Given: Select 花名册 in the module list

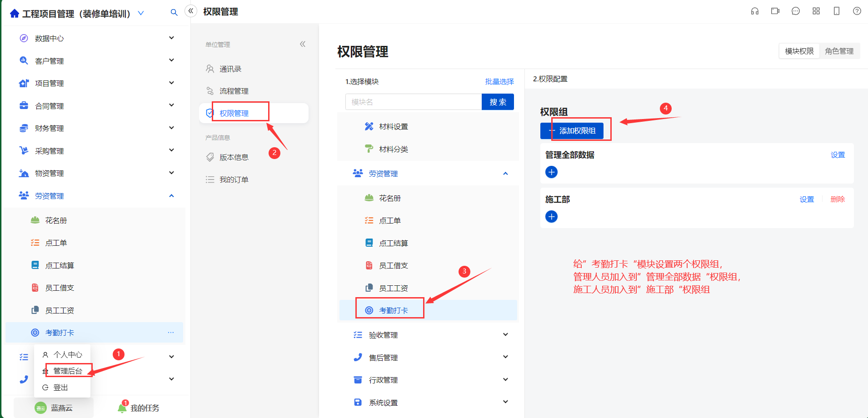Looking at the screenshot, I should 428,198.
